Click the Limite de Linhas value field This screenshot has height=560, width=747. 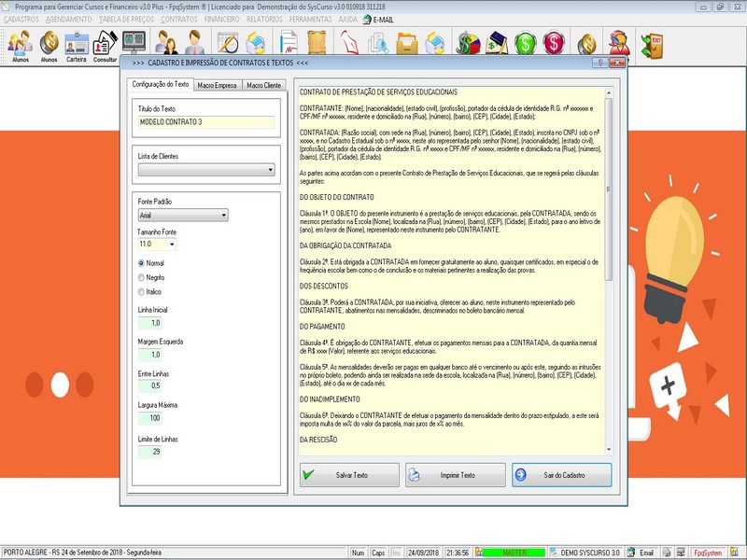149,452
